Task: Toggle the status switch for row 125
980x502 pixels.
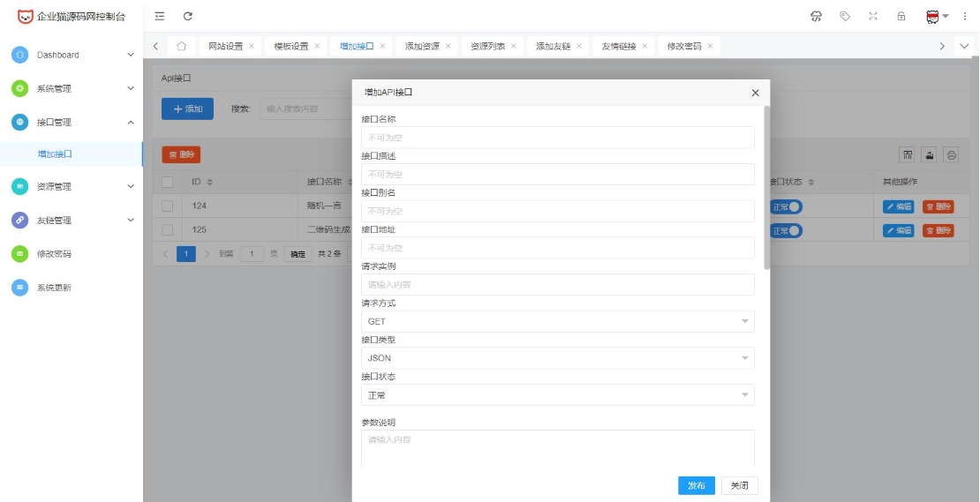Action: pos(786,230)
